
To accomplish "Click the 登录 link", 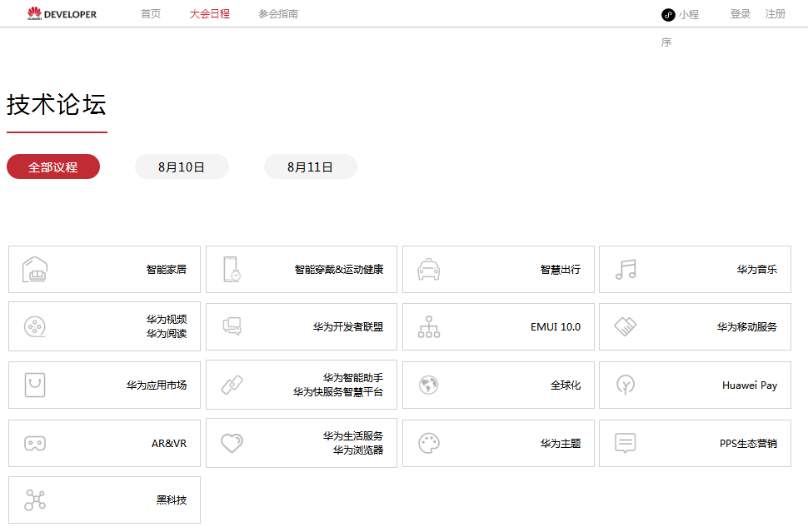I will [740, 14].
